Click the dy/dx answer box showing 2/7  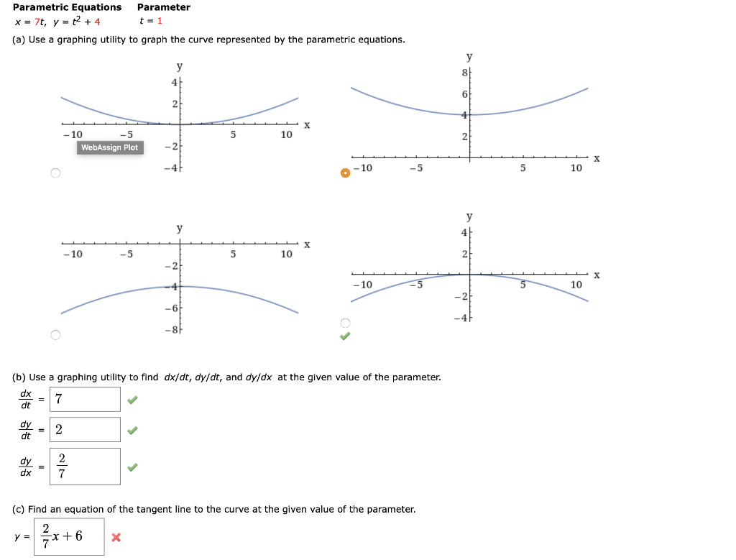(x=85, y=466)
